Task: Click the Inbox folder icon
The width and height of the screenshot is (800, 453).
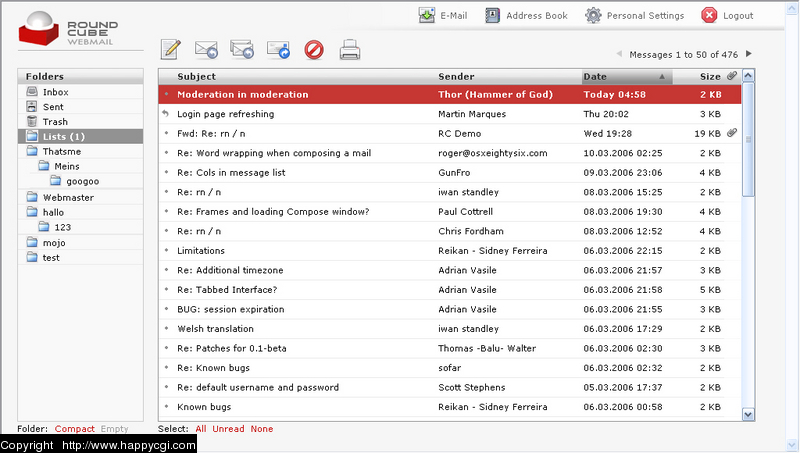Action: pyautogui.click(x=32, y=92)
